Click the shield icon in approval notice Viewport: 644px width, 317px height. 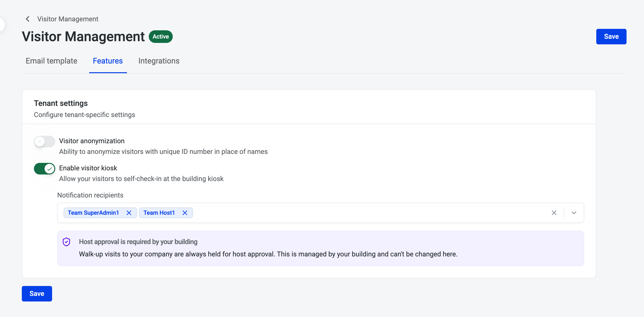click(x=66, y=242)
